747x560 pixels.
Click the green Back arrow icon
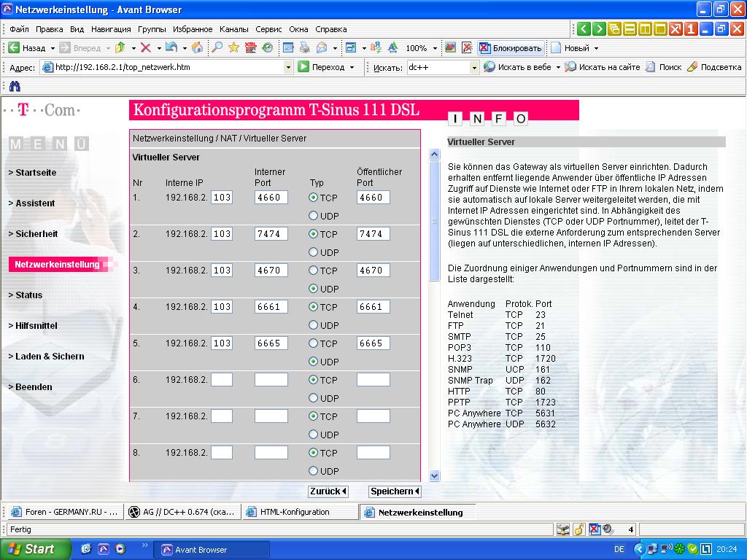[x=14, y=47]
